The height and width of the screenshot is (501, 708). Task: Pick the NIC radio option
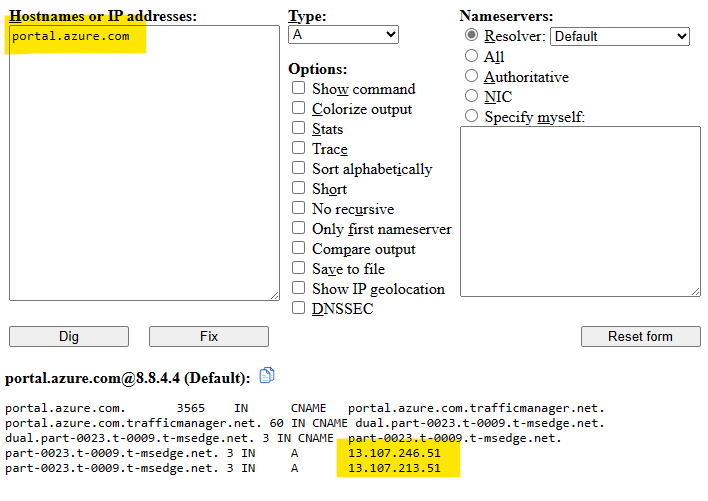point(471,96)
